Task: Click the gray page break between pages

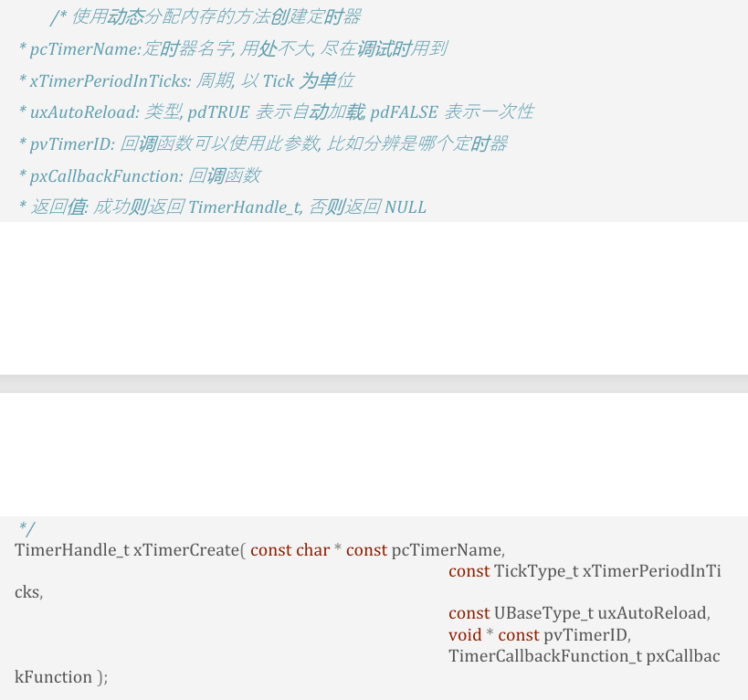Action: tap(374, 384)
